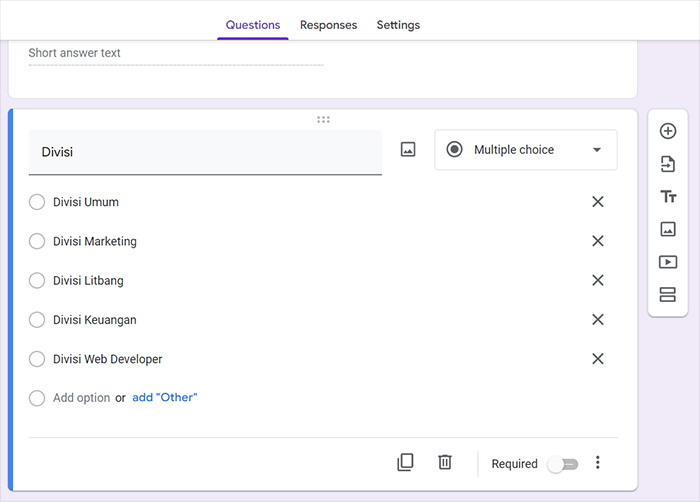700x502 pixels.
Task: Add an image using sidebar icon
Action: (x=668, y=229)
